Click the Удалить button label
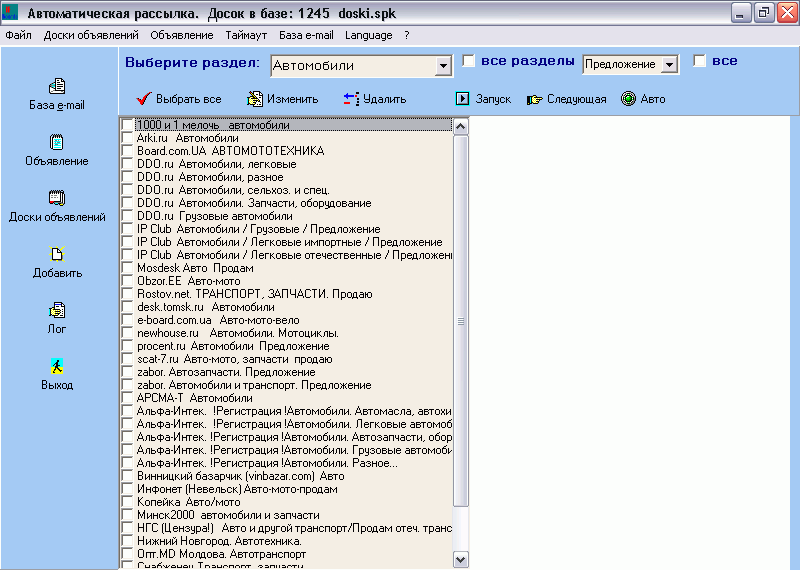This screenshot has height=570, width=800. pyautogui.click(x=385, y=99)
